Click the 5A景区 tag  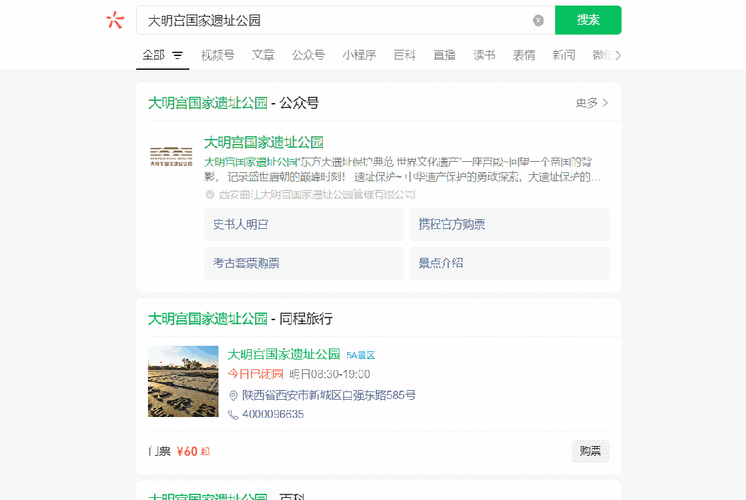(361, 355)
